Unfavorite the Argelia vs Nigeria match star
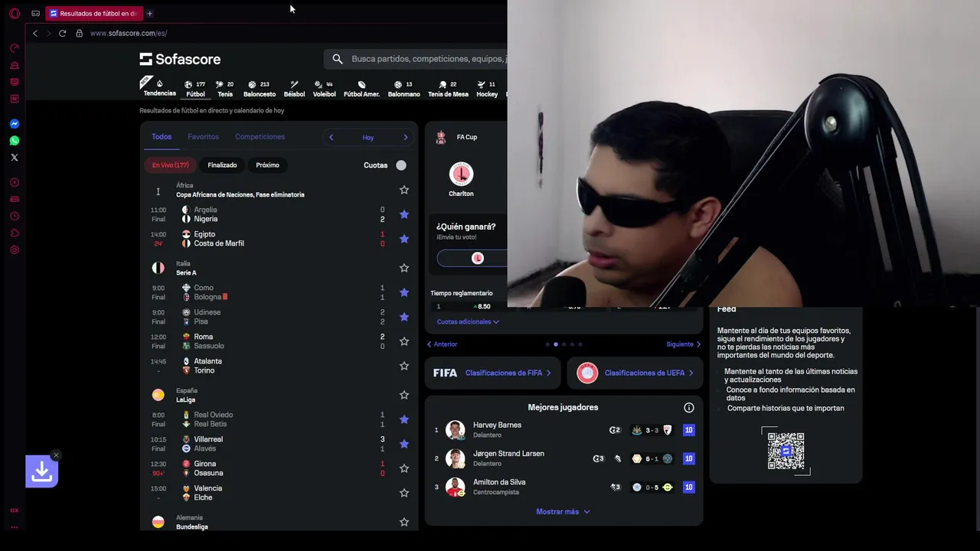Screen dimensions: 980x551 coord(404,214)
